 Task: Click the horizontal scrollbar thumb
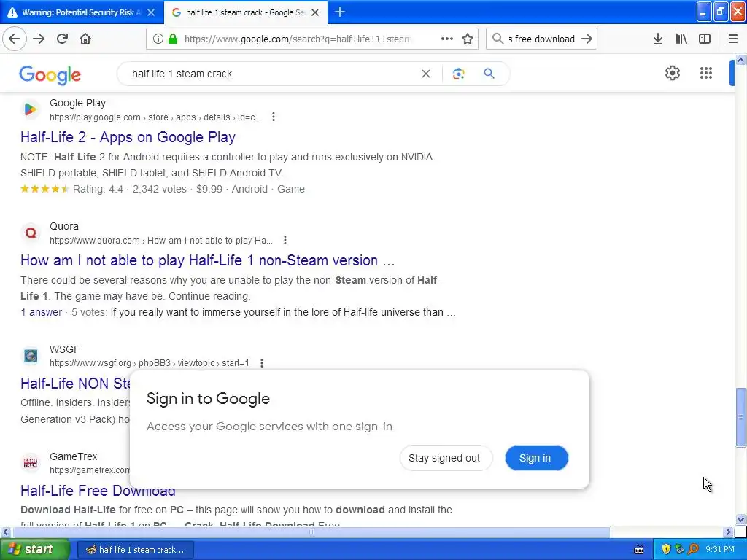311,532
